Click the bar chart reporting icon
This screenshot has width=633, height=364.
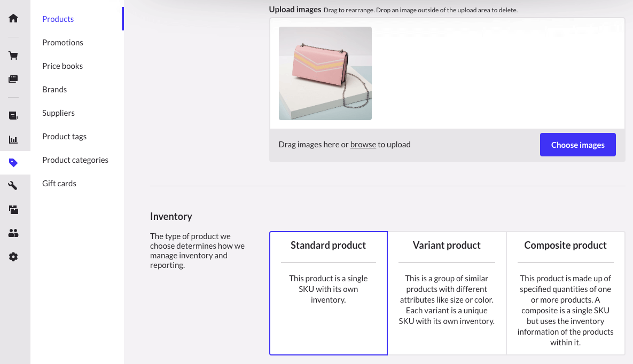pos(13,140)
